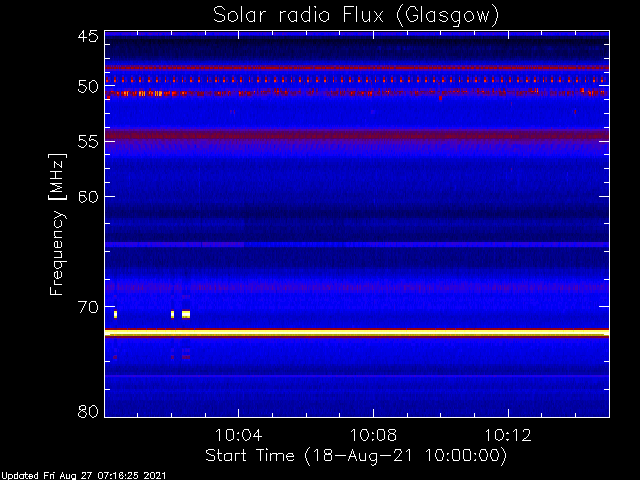Image resolution: width=640 pixels, height=480 pixels.
Task: Click the 10:12 time tick label
Action: [x=508, y=435]
